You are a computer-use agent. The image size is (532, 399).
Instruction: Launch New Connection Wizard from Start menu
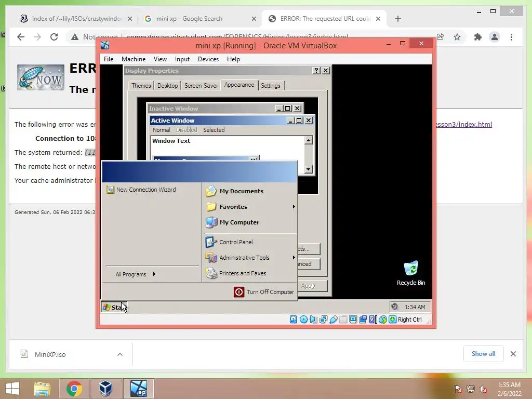141,190
